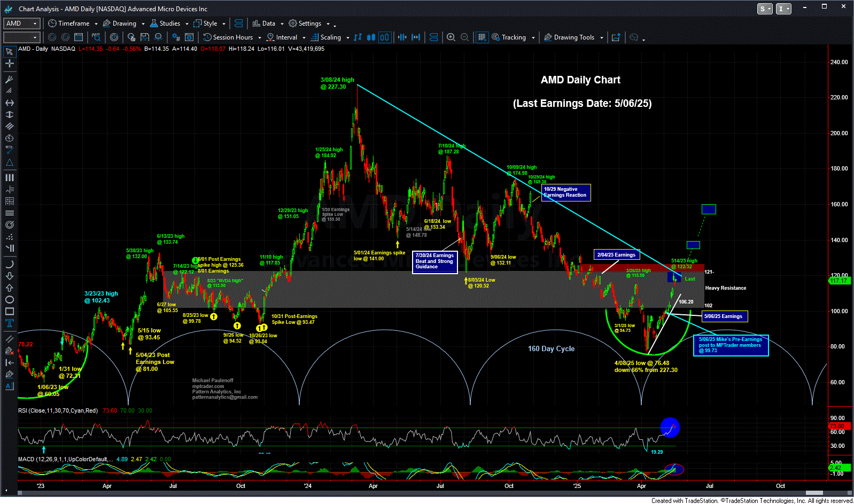
Task: Click the Session Hours button
Action: (x=228, y=37)
